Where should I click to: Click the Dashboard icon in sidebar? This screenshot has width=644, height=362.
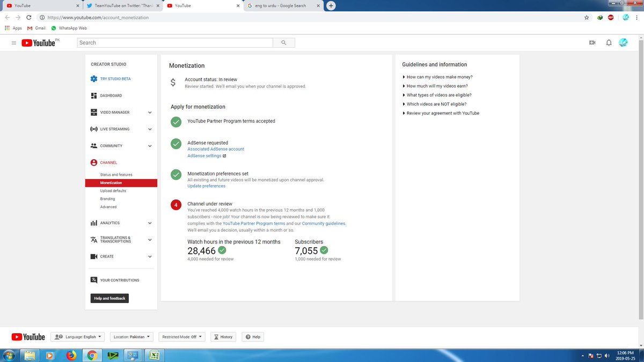[94, 95]
